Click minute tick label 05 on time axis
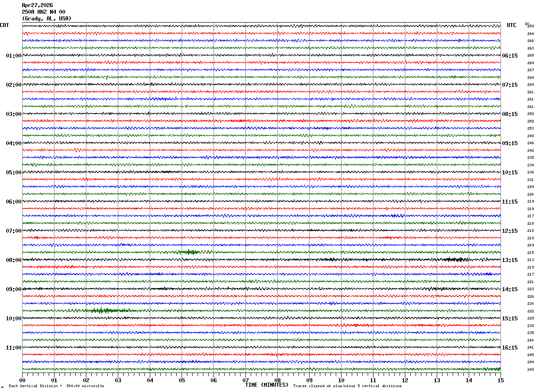The image size is (536, 392). (182, 380)
